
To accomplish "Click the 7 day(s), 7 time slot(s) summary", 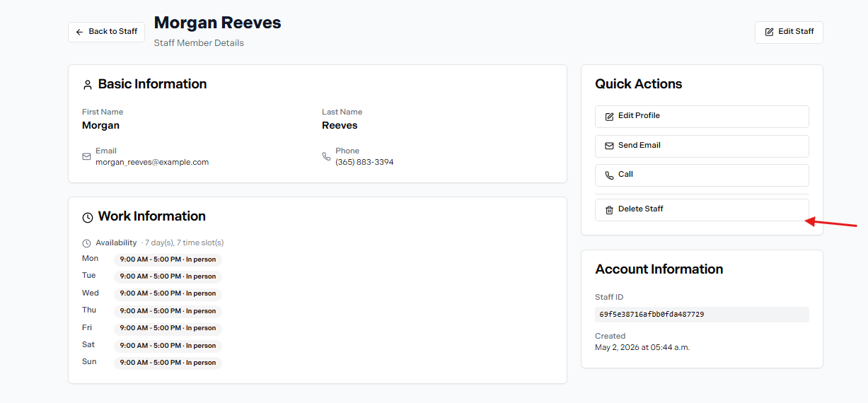I will click(x=183, y=243).
